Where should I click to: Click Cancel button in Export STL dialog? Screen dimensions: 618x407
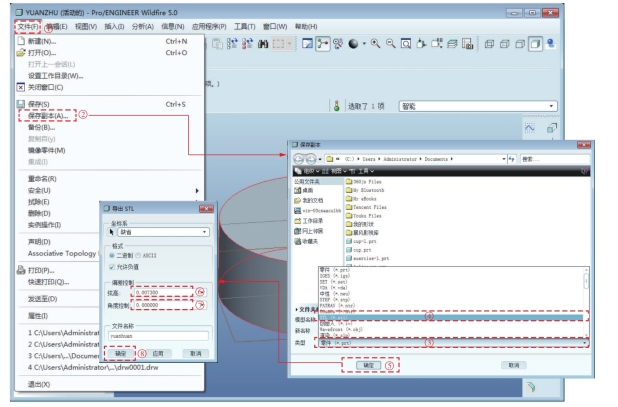tap(195, 353)
